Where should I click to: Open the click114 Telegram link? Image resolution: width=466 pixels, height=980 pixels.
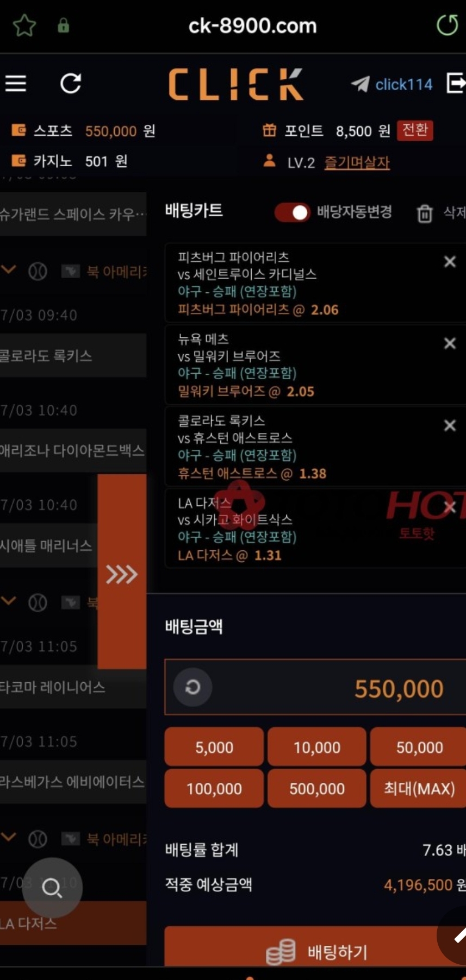[x=392, y=84]
